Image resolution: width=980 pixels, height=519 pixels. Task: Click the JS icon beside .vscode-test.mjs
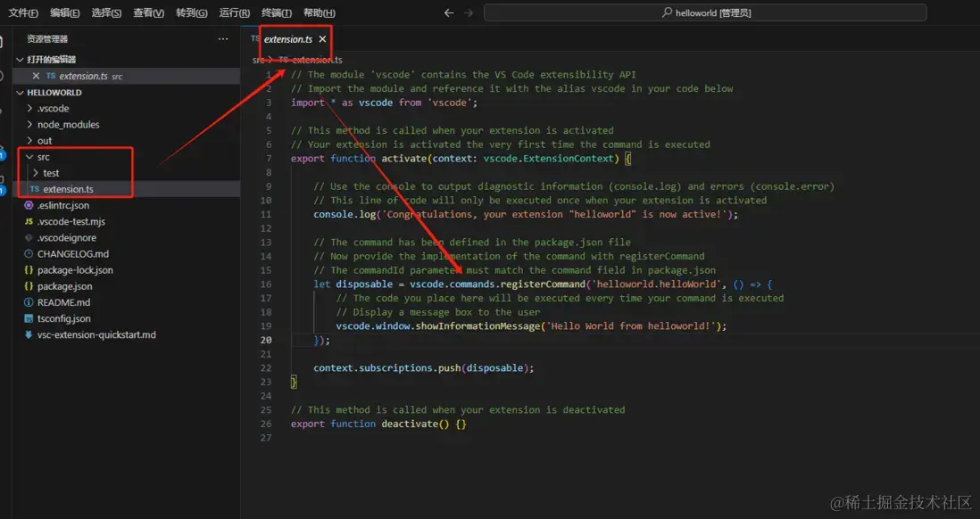[29, 222]
